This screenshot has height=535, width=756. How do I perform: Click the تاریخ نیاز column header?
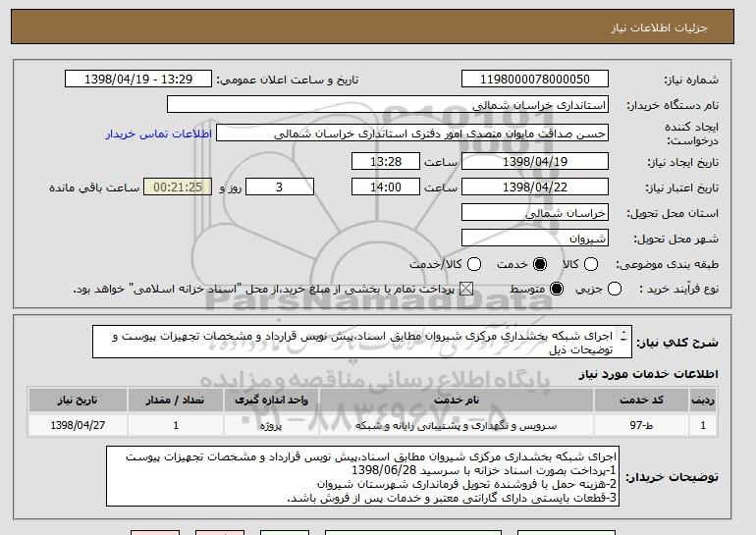78,401
